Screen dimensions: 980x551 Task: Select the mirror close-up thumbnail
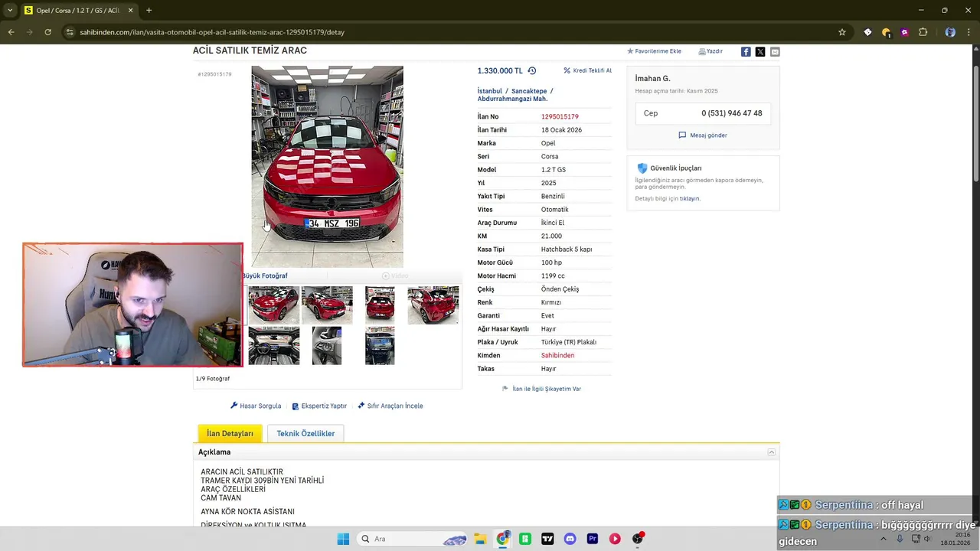click(x=327, y=345)
